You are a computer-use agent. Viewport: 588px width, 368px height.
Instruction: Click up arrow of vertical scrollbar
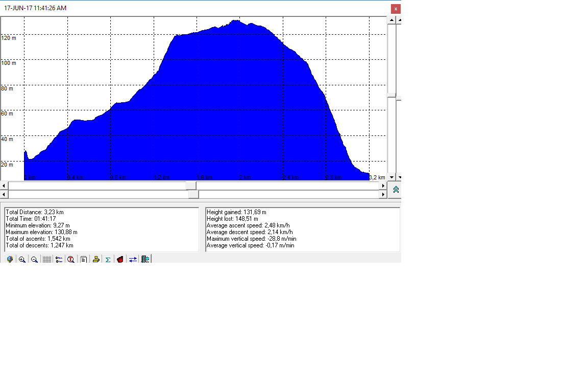click(391, 20)
